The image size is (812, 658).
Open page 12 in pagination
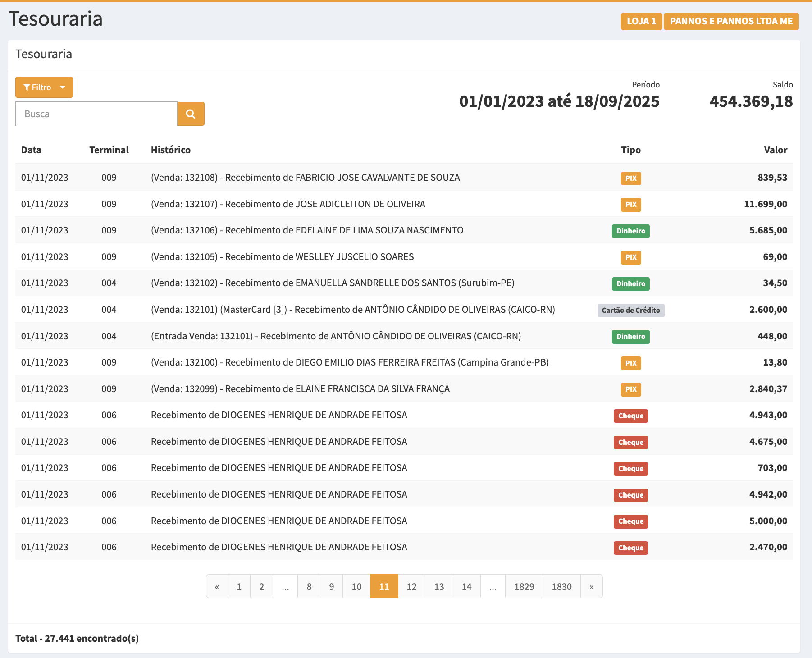411,586
